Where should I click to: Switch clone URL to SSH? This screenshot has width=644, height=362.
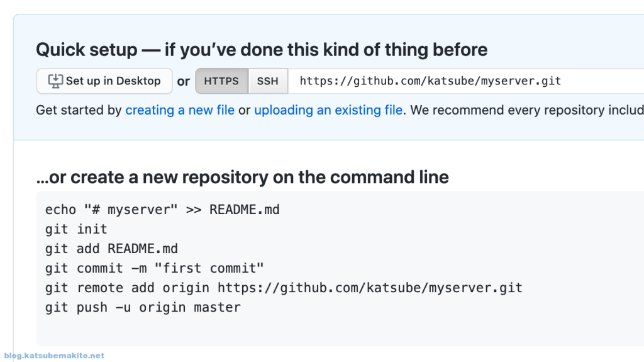268,81
